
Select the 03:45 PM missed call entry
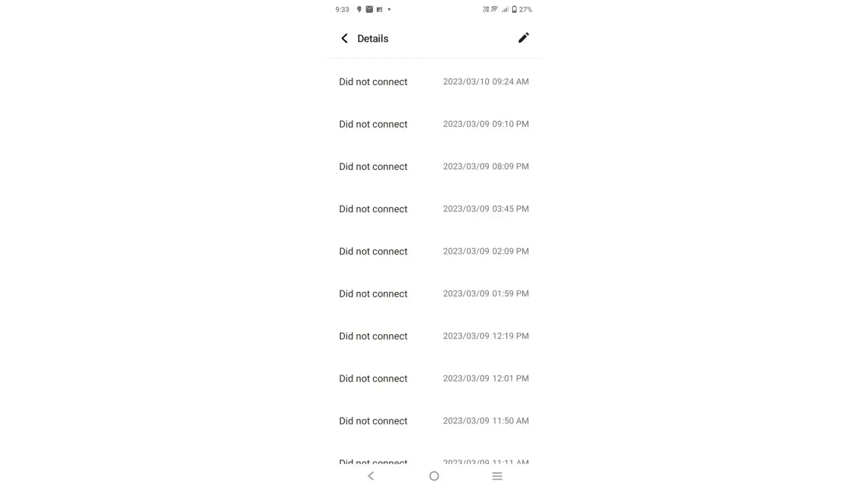coord(434,209)
